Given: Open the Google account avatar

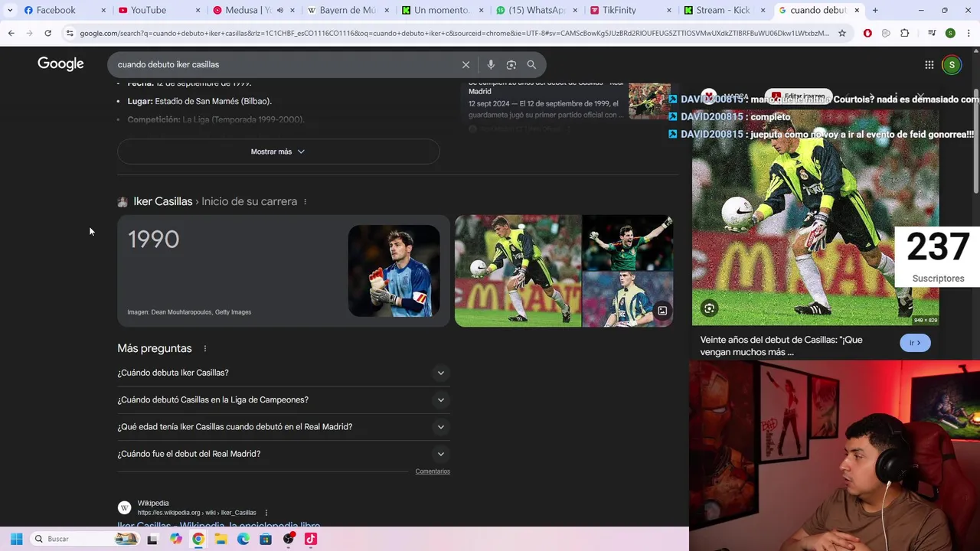Looking at the screenshot, I should point(952,65).
